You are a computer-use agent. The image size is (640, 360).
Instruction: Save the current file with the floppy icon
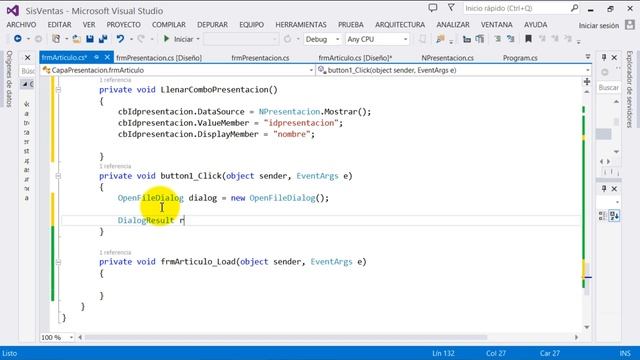pyautogui.click(x=90, y=39)
